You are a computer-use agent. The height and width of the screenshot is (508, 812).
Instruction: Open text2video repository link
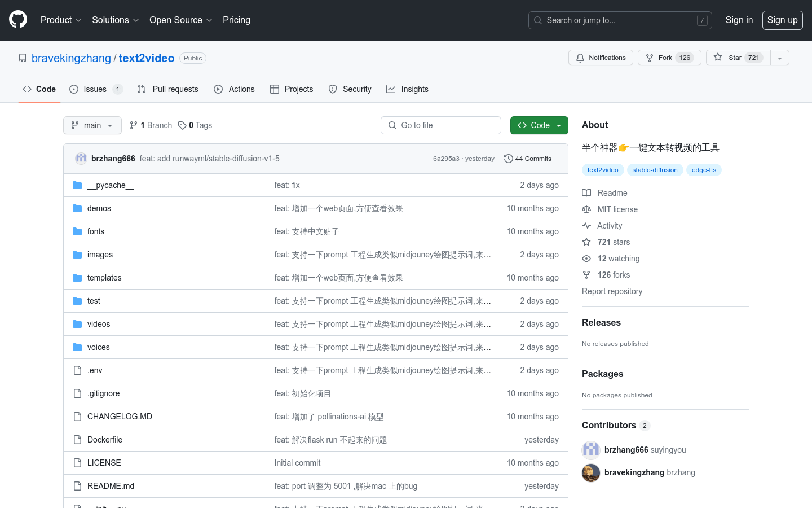pos(147,58)
